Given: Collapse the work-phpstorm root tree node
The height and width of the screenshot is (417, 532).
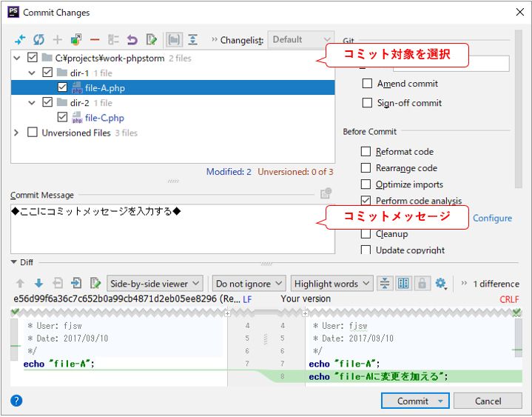Looking at the screenshot, I should 16,58.
